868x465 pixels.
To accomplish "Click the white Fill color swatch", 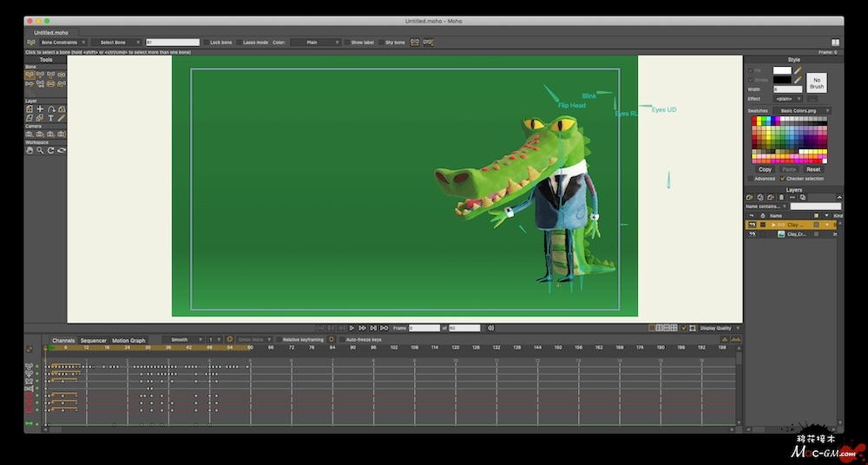I will point(782,70).
